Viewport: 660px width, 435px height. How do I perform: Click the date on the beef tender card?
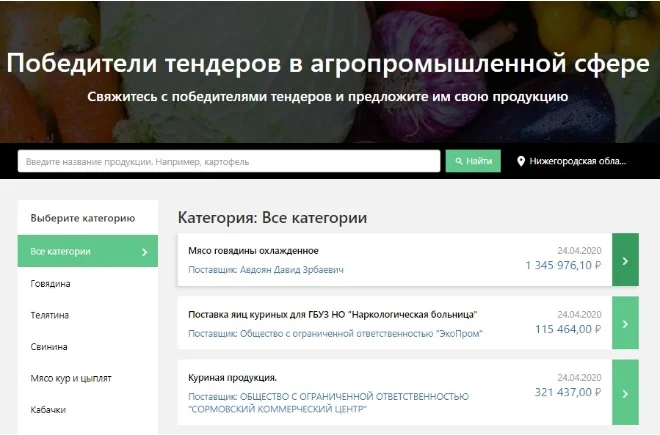[579, 251]
